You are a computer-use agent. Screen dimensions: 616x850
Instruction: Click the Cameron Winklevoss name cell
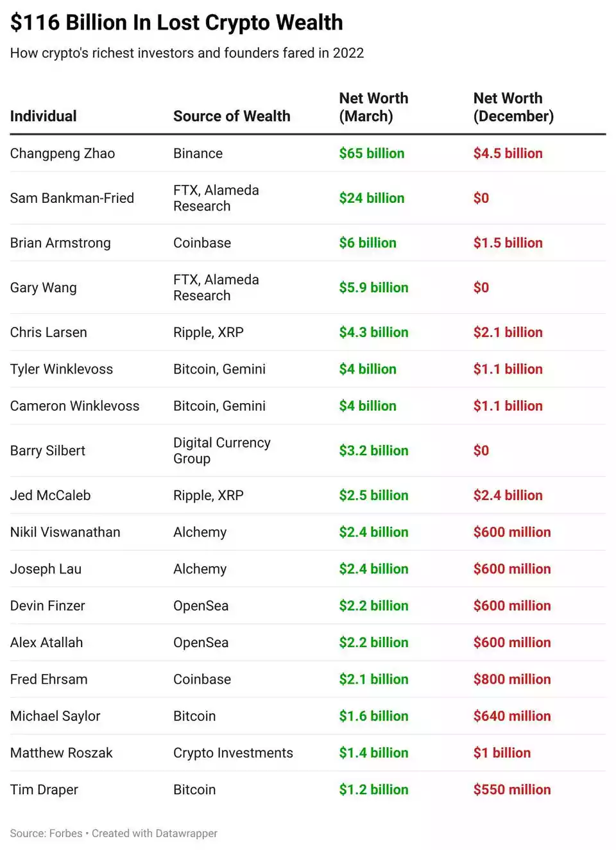click(74, 406)
